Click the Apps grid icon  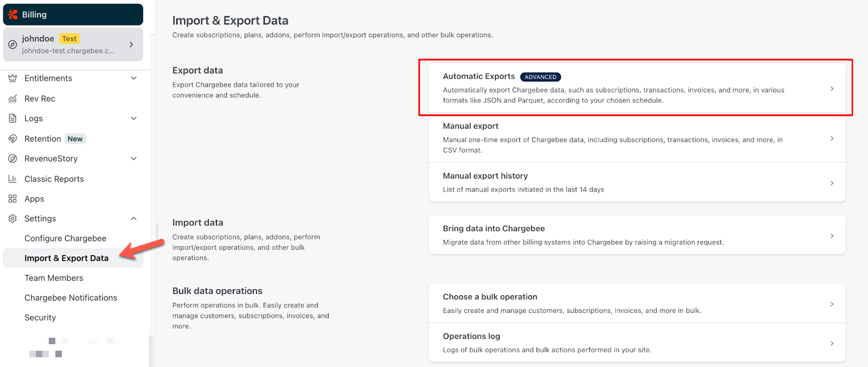[12, 199]
